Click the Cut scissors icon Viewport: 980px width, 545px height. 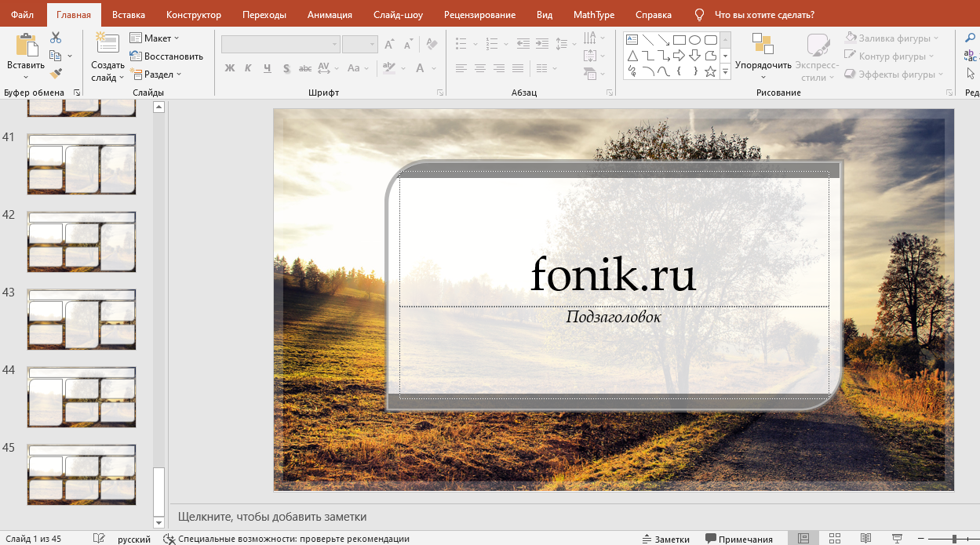click(x=55, y=38)
